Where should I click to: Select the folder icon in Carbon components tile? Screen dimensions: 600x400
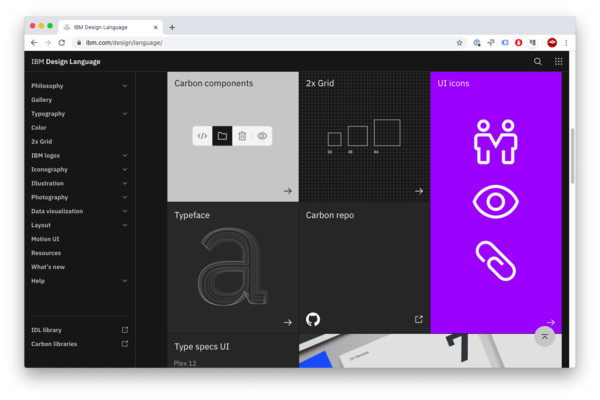click(x=222, y=136)
